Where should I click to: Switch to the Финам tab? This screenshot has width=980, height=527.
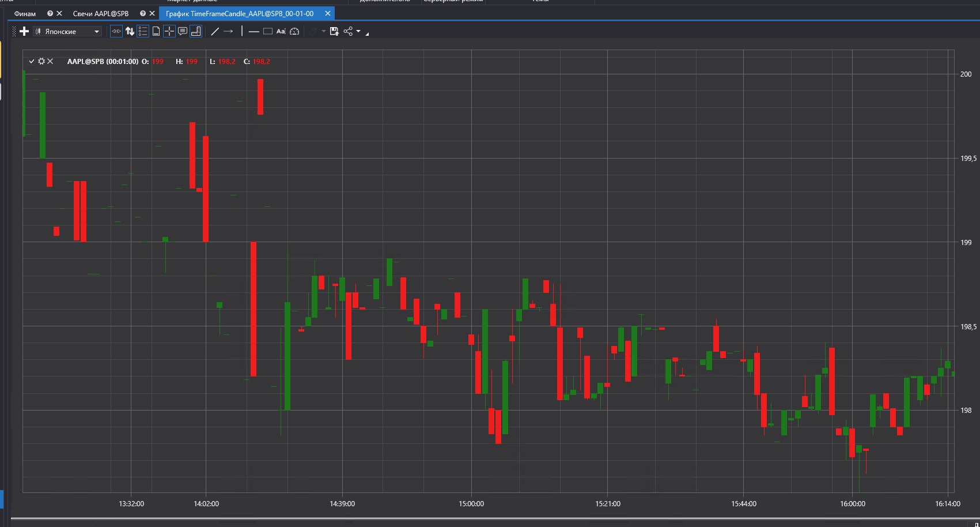(25, 13)
